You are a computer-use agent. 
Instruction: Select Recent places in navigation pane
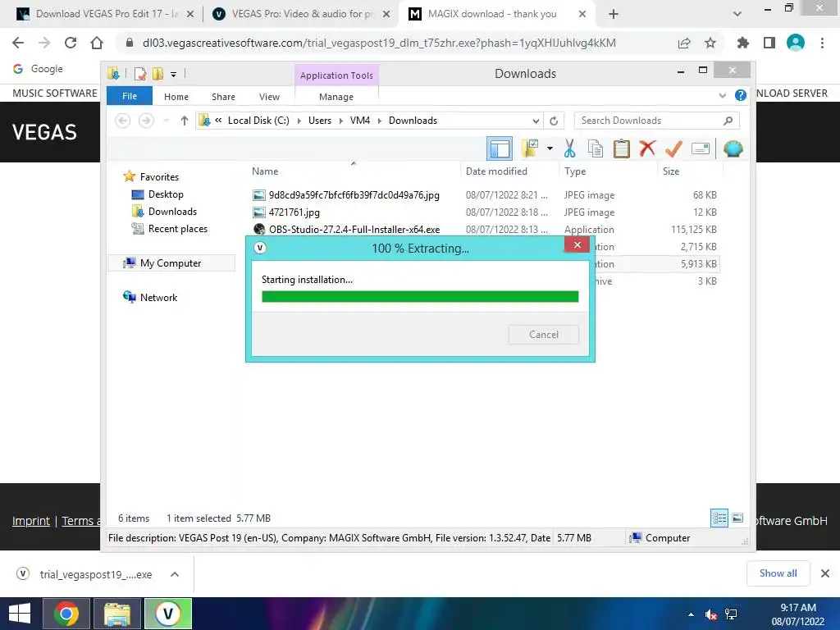178,229
